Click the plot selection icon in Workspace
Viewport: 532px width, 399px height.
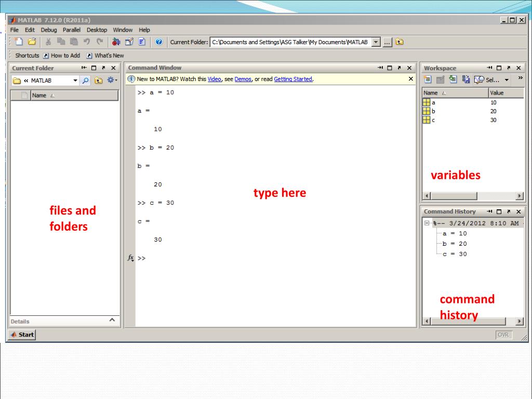pos(479,79)
